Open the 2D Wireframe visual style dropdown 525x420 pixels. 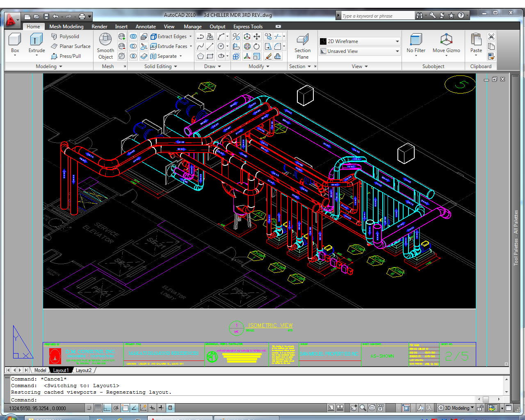(359, 41)
